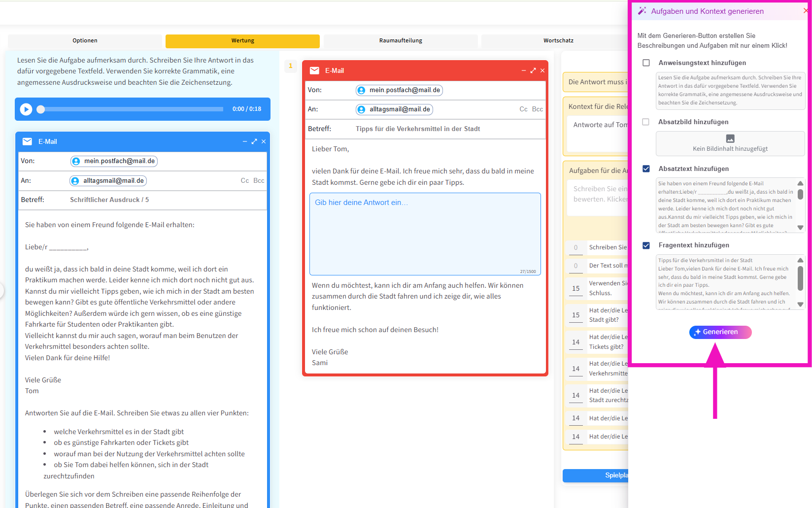The height and width of the screenshot is (508, 812).
Task: Enable Anweisungstext hinzufügen checkbox
Action: pos(646,63)
